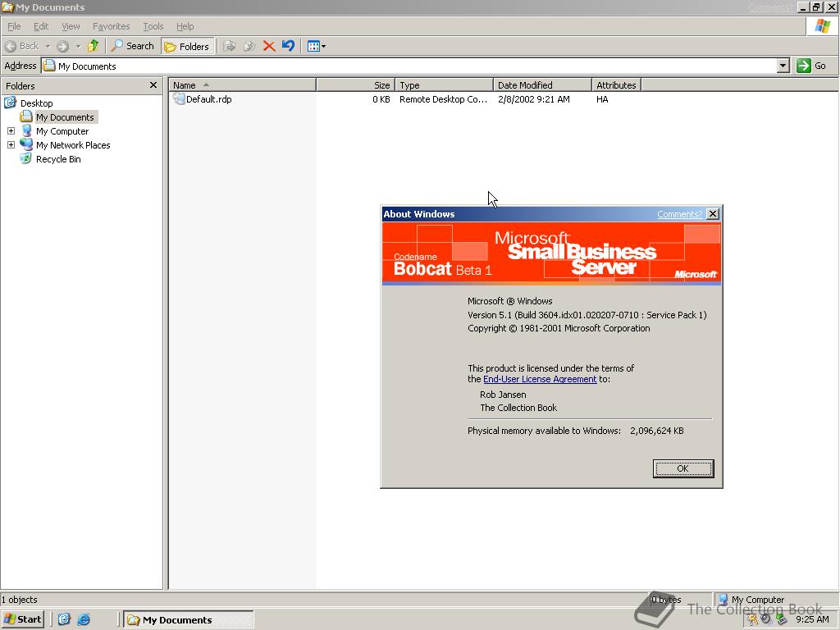Image resolution: width=840 pixels, height=630 pixels.
Task: Click My Computer zone in status bar
Action: point(775,600)
